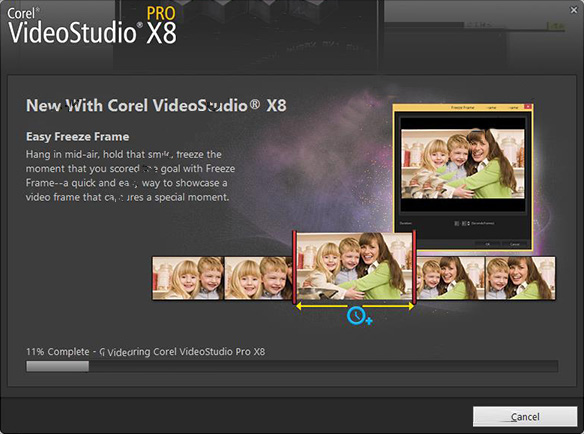Click the duration stepper arrows in Freeze Frame dialog
This screenshot has width=584, height=434.
click(468, 223)
